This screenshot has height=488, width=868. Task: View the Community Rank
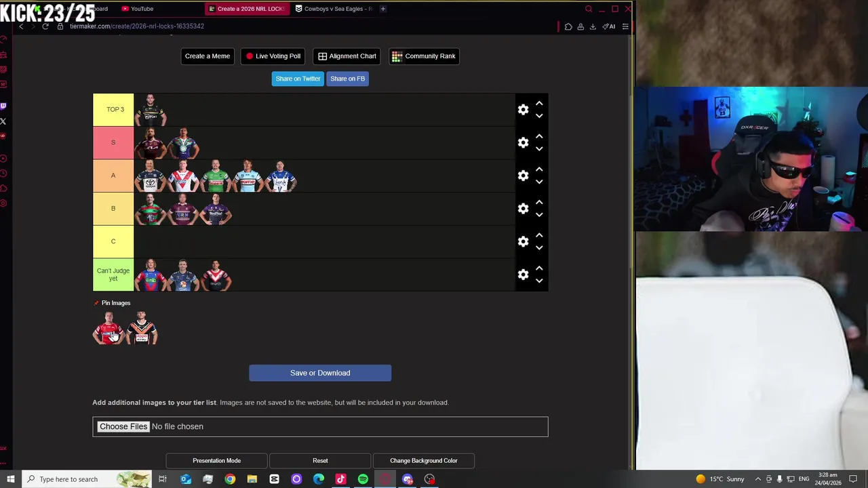coord(424,56)
